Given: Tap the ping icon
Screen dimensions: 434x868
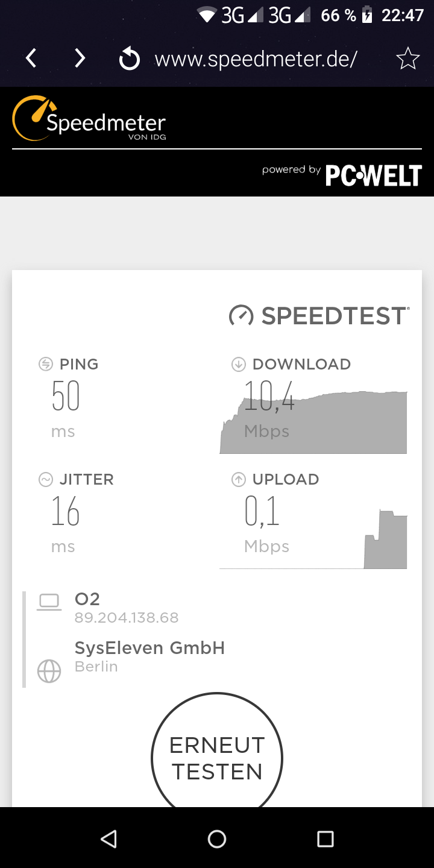Looking at the screenshot, I should tap(45, 364).
